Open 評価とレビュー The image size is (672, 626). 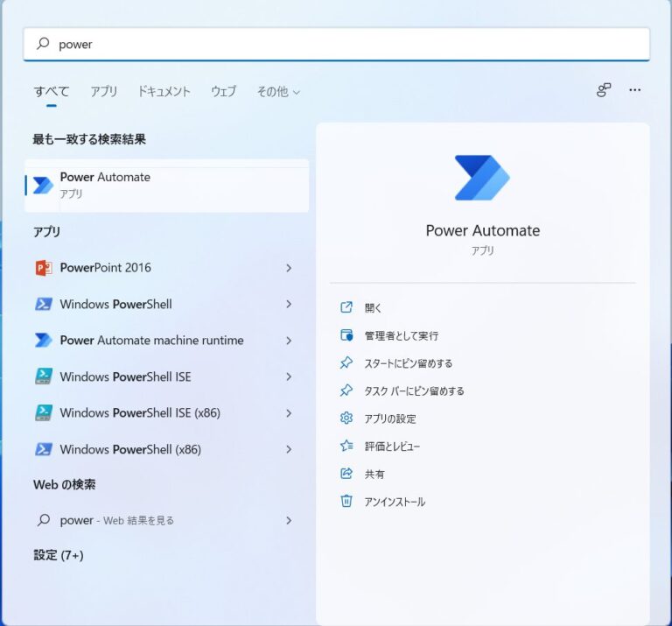tap(392, 447)
